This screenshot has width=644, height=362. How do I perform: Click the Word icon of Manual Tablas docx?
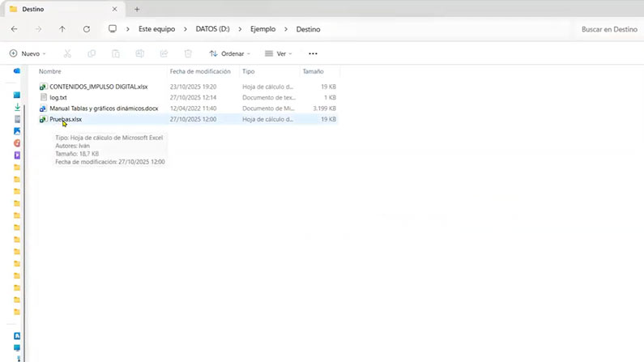click(x=43, y=109)
